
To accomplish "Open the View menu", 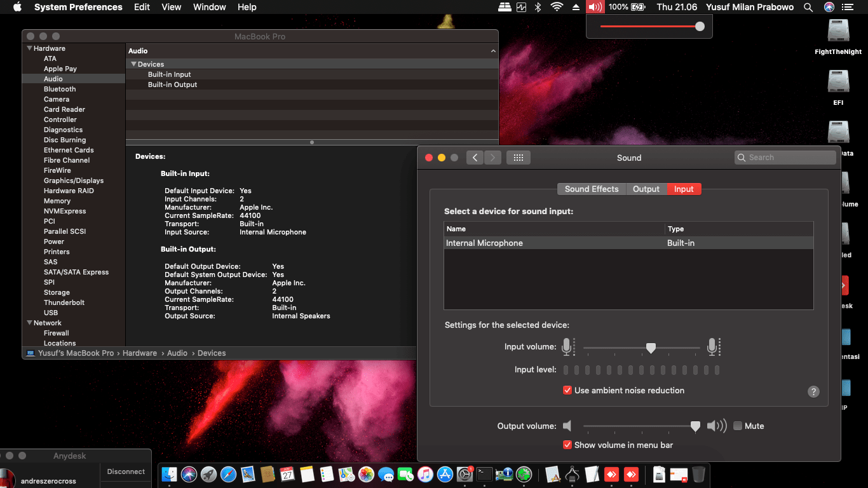I will pos(172,7).
